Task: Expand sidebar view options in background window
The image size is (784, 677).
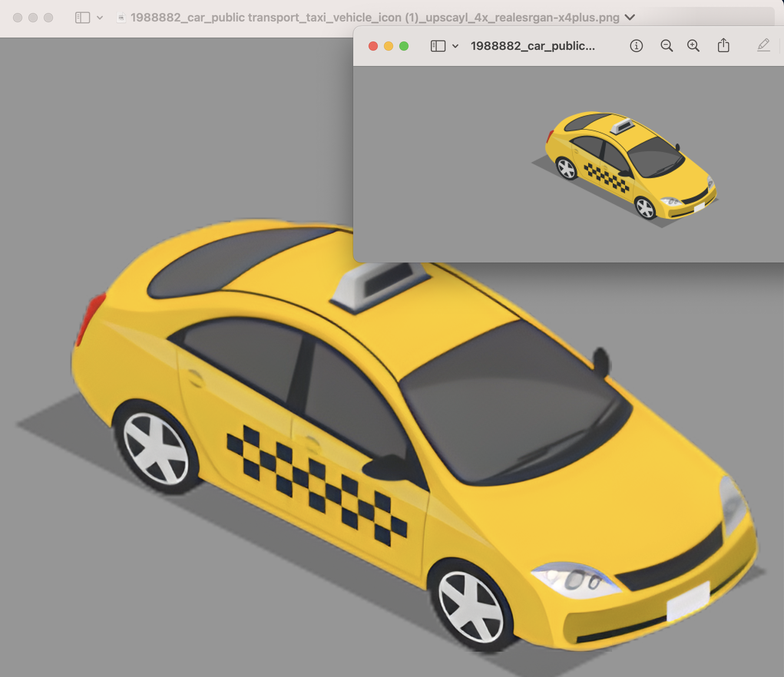Action: coord(100,18)
